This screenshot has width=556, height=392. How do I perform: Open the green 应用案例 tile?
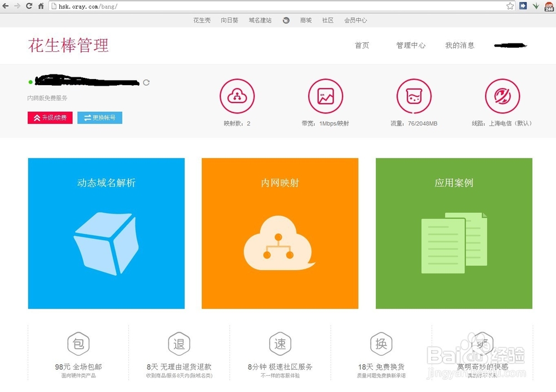point(454,234)
